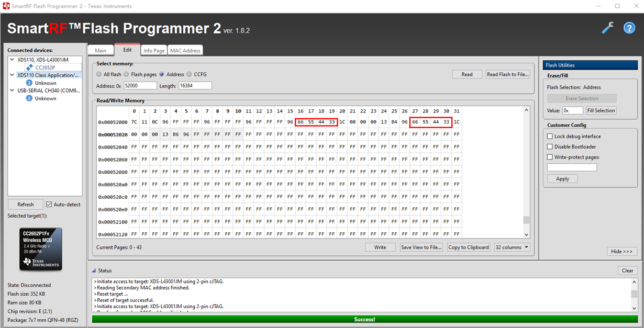Click row address 0x00052100
The height and width of the screenshot is (328, 644).
(113, 222)
